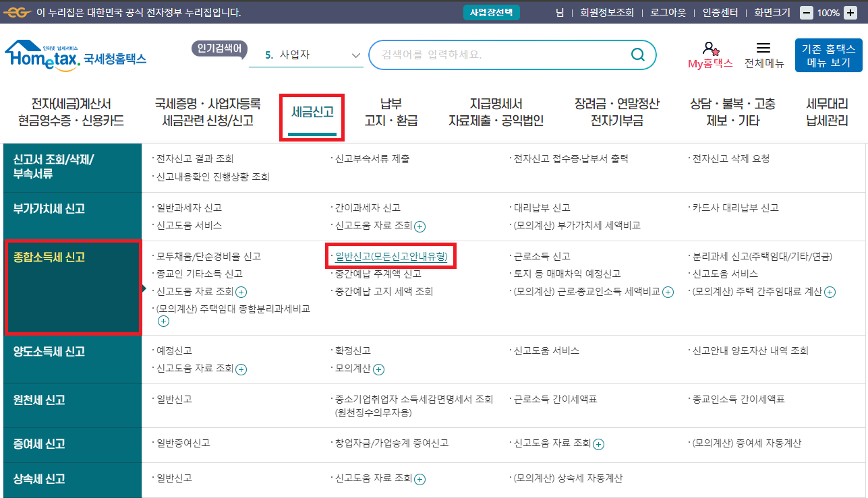
Task: Open 회원정보조회 link
Action: tap(607, 12)
